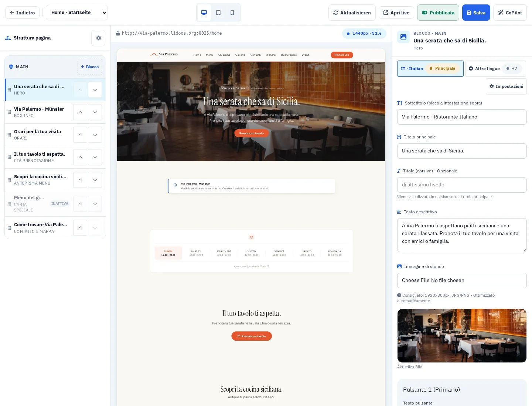Move Via Palermo · Münster block up

coord(80,112)
